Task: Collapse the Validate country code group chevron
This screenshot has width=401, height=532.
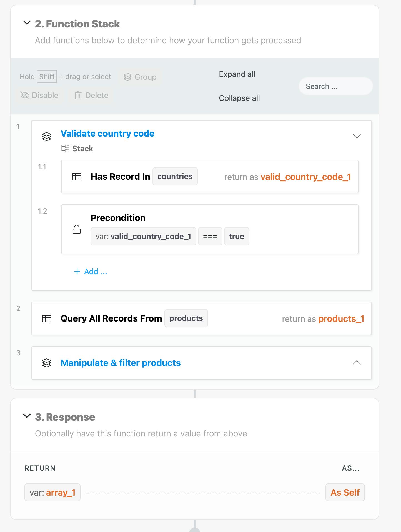Action: (x=357, y=136)
